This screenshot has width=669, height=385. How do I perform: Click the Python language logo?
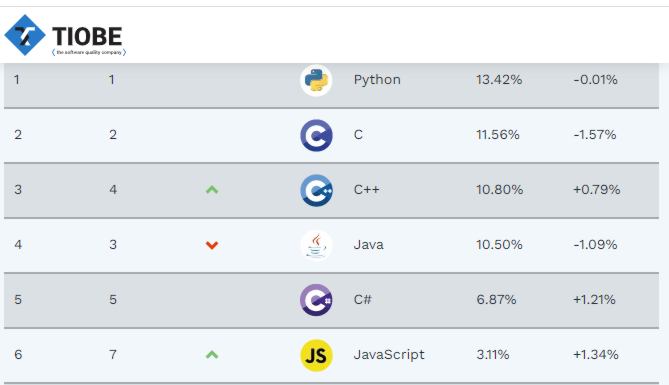coord(316,80)
